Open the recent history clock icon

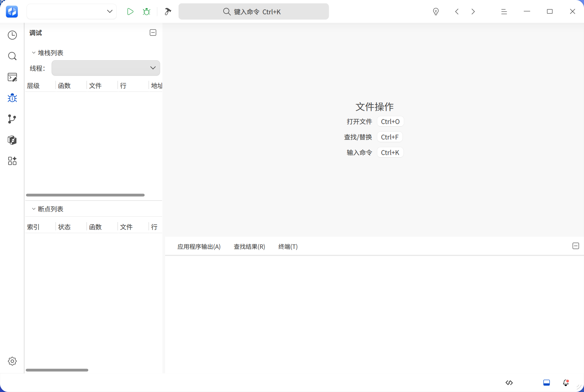[x=12, y=35]
